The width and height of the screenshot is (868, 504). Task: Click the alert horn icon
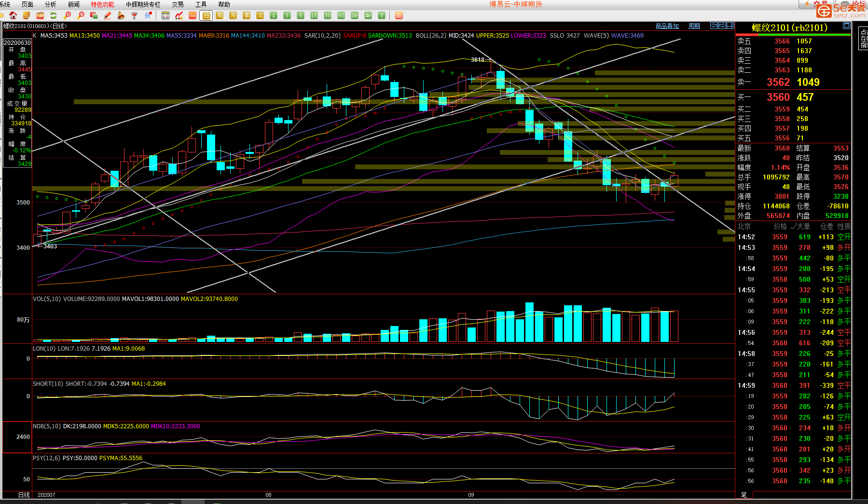pos(121,15)
